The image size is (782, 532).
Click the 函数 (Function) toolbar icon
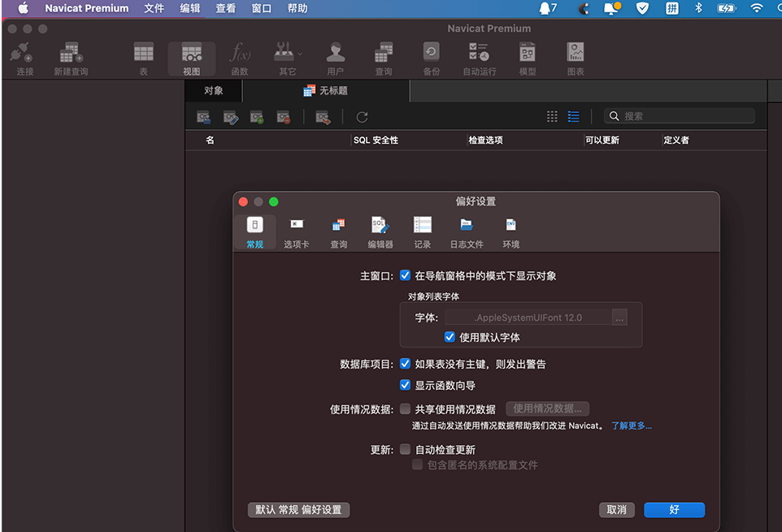pos(240,58)
